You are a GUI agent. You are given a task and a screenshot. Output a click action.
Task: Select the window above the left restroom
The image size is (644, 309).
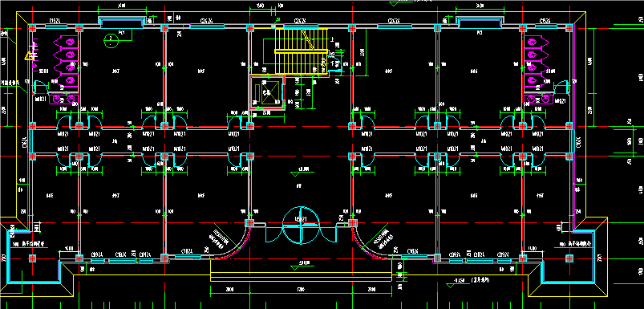pos(56,26)
